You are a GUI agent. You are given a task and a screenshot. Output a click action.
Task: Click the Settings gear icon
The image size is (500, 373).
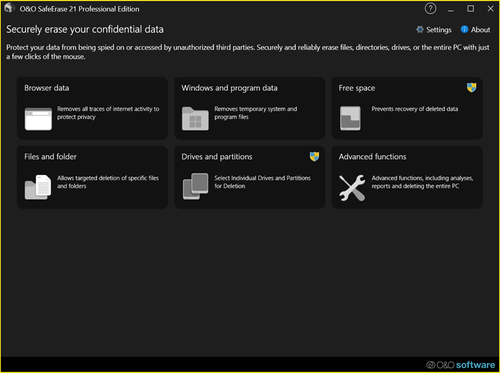[x=420, y=30]
